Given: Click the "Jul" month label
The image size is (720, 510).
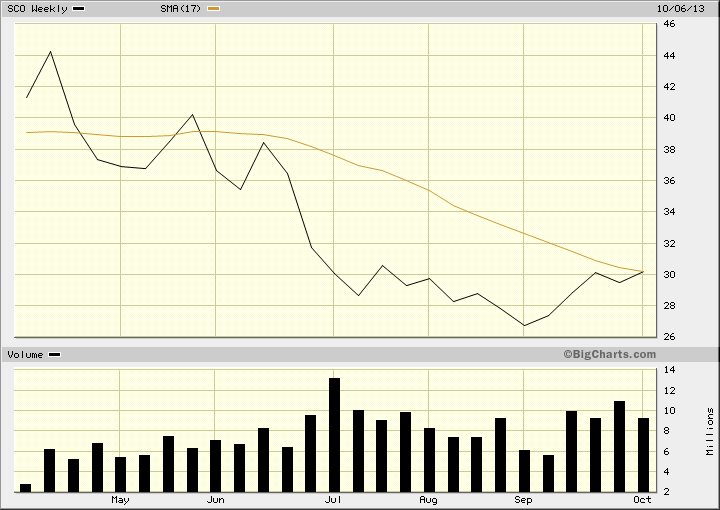Looking at the screenshot, I should [333, 499].
